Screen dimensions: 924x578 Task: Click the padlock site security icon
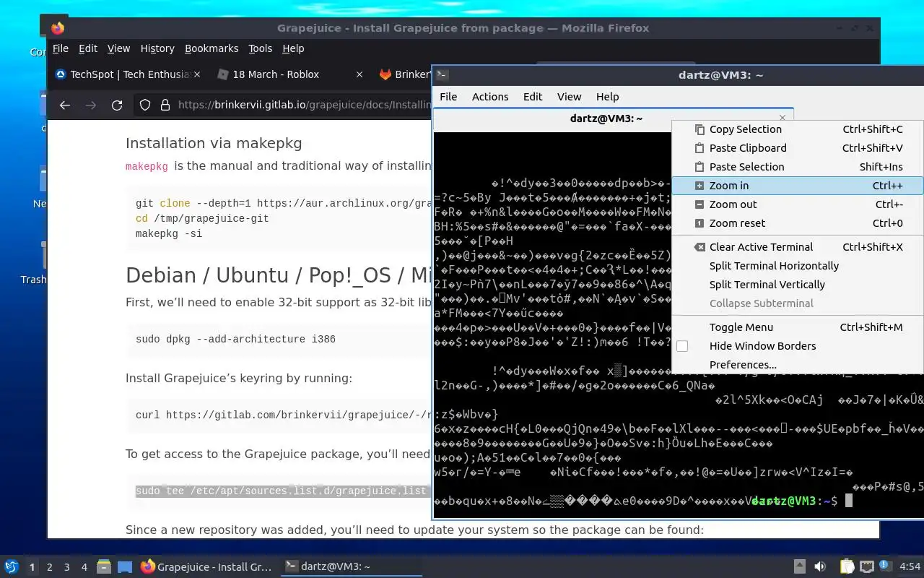[164, 105]
